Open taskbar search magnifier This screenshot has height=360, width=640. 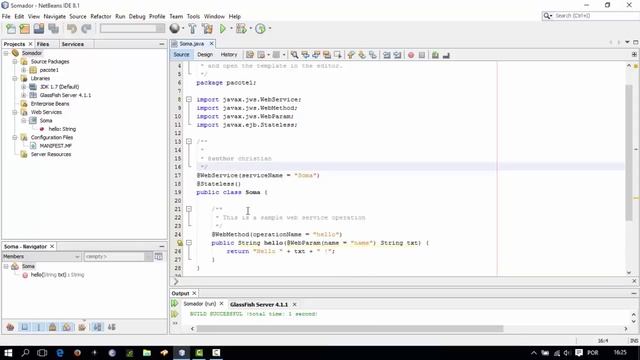click(x=25, y=353)
